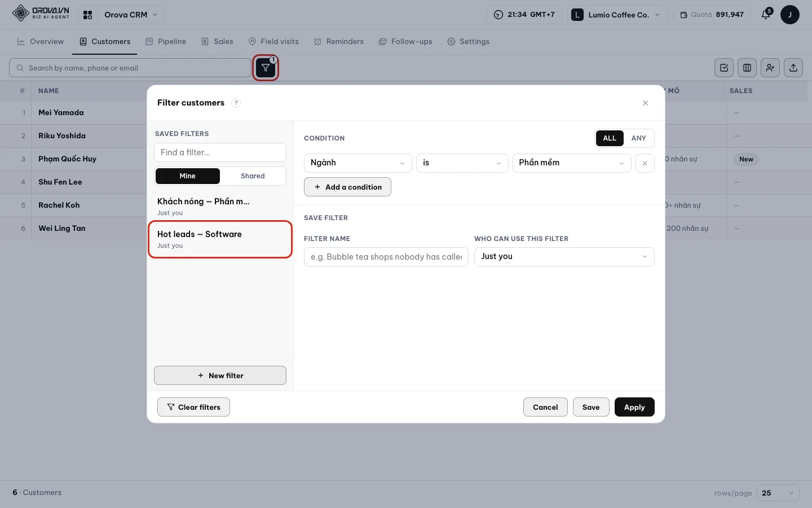Image resolution: width=812 pixels, height=508 pixels.
Task: Click the help icon beside Filter customers
Action: pyautogui.click(x=236, y=103)
